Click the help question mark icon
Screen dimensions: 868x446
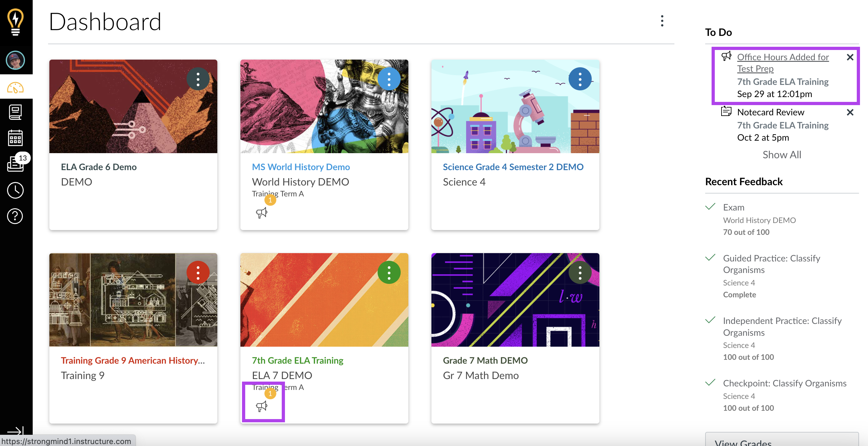15,216
